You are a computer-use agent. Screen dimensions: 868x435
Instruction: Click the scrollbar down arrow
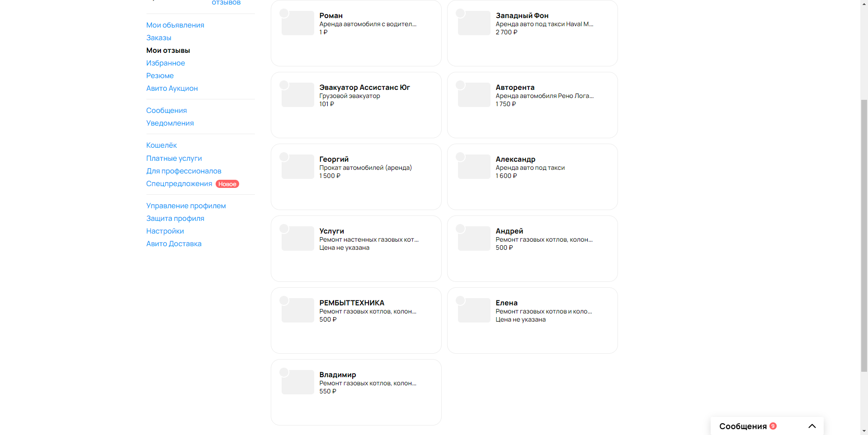coord(864,431)
